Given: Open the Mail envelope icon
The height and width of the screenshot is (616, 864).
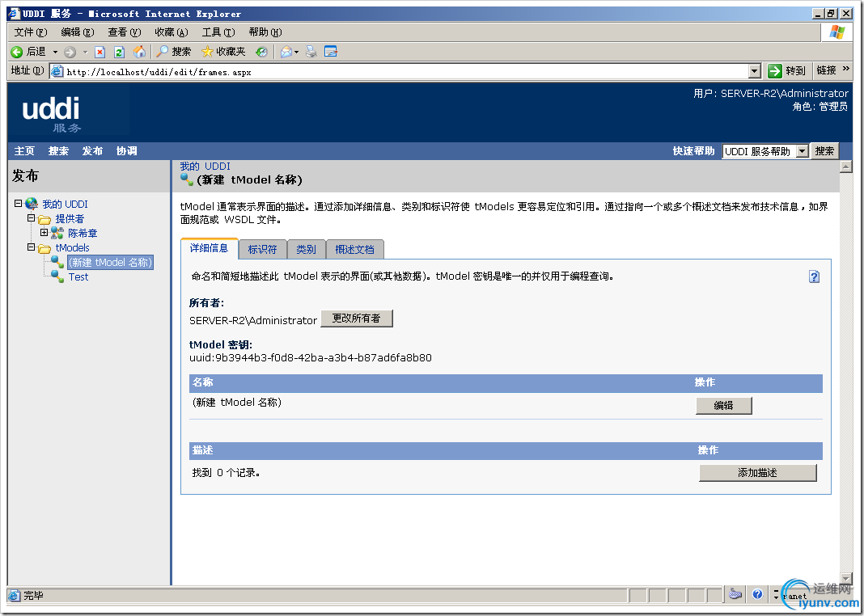Looking at the screenshot, I should click(286, 52).
